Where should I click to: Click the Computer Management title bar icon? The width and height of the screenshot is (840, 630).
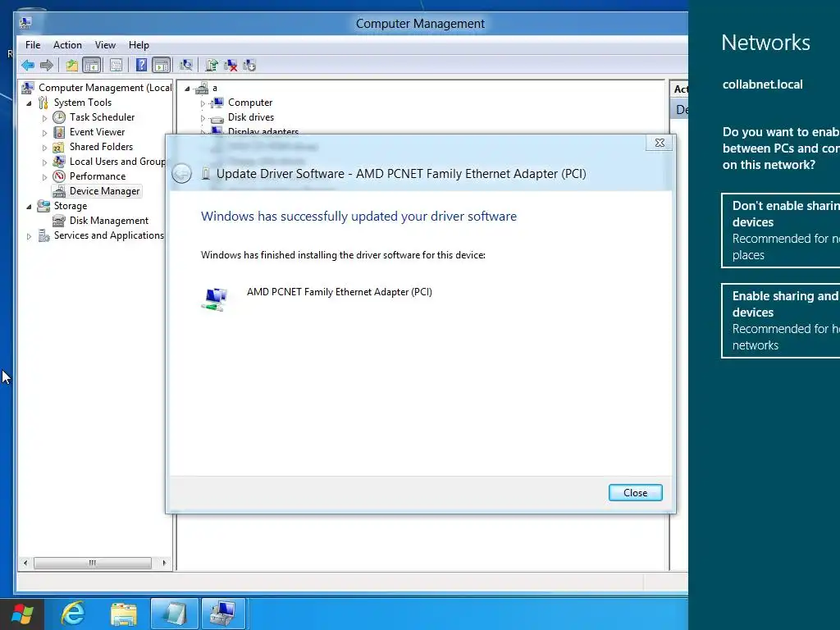click(x=25, y=22)
